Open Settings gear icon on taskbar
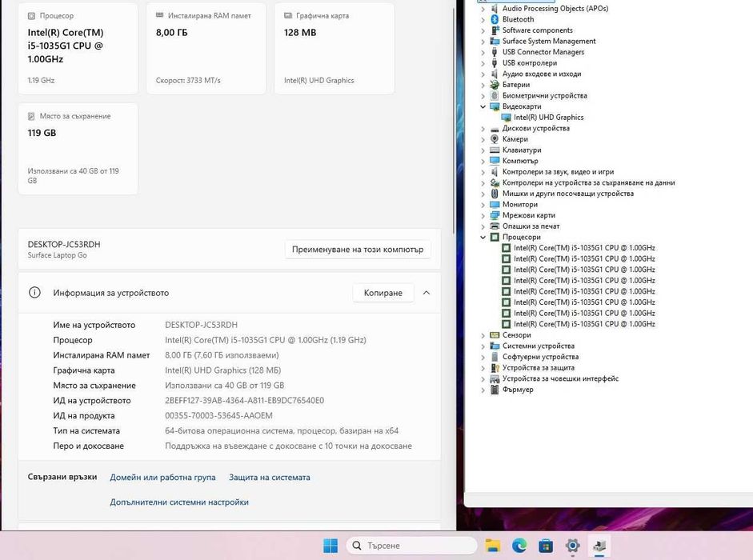This screenshot has height=560, width=753. coord(572,546)
